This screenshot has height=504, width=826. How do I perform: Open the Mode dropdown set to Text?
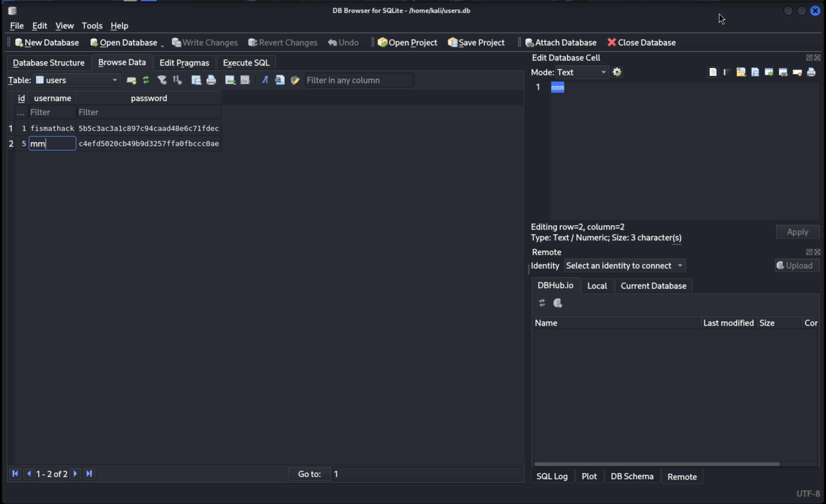[x=582, y=72]
